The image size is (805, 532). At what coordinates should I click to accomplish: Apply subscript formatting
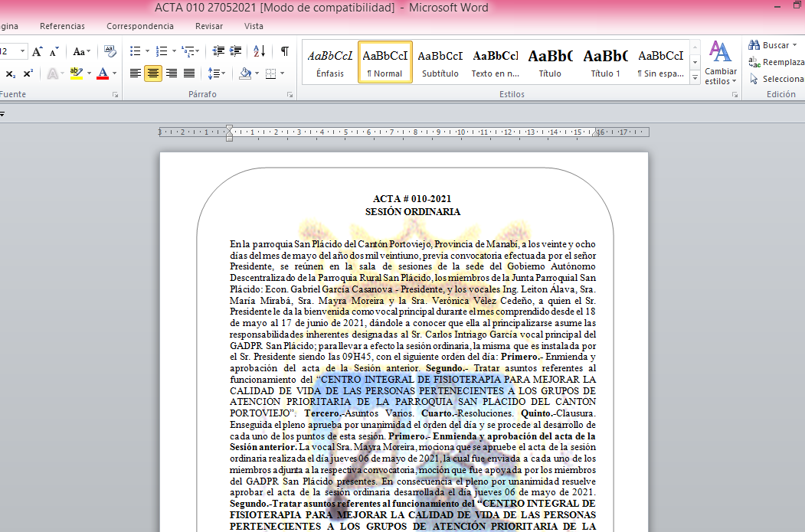coord(11,74)
